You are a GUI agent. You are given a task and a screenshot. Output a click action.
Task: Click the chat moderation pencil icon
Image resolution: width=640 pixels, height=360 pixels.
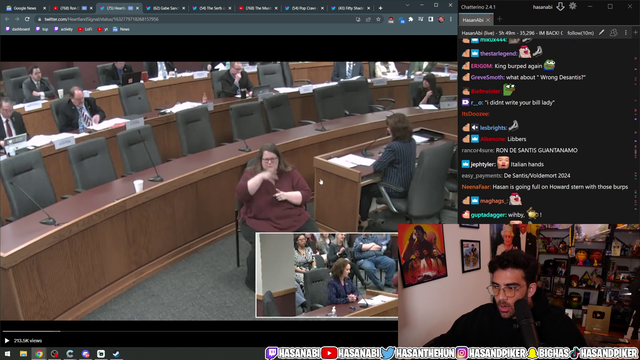[601, 33]
